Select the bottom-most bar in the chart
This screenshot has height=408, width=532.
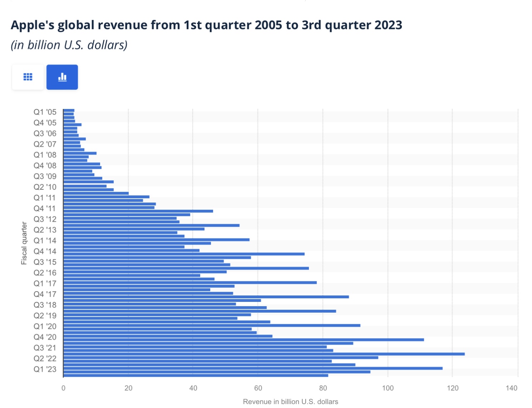tap(196, 375)
